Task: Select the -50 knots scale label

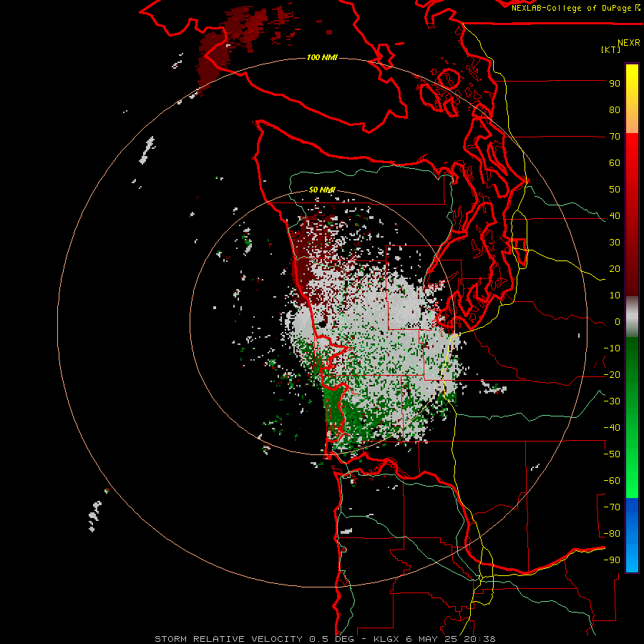Action: pyautogui.click(x=612, y=454)
